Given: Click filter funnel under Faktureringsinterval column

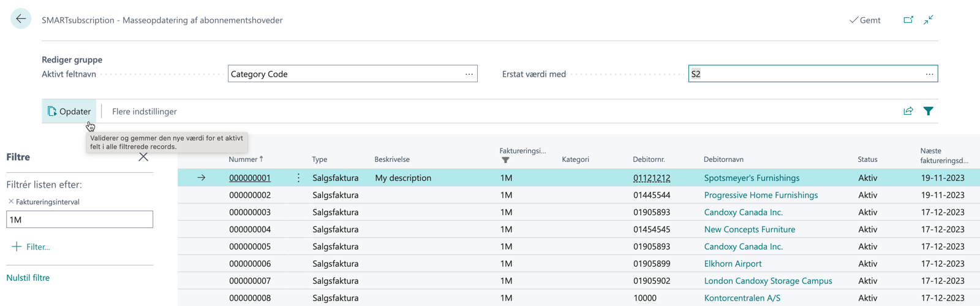Looking at the screenshot, I should [x=505, y=160].
